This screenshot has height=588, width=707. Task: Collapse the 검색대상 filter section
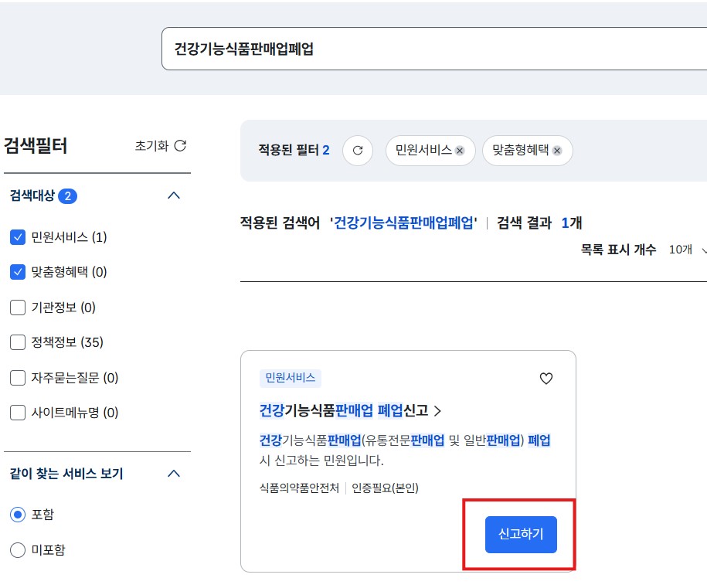174,196
